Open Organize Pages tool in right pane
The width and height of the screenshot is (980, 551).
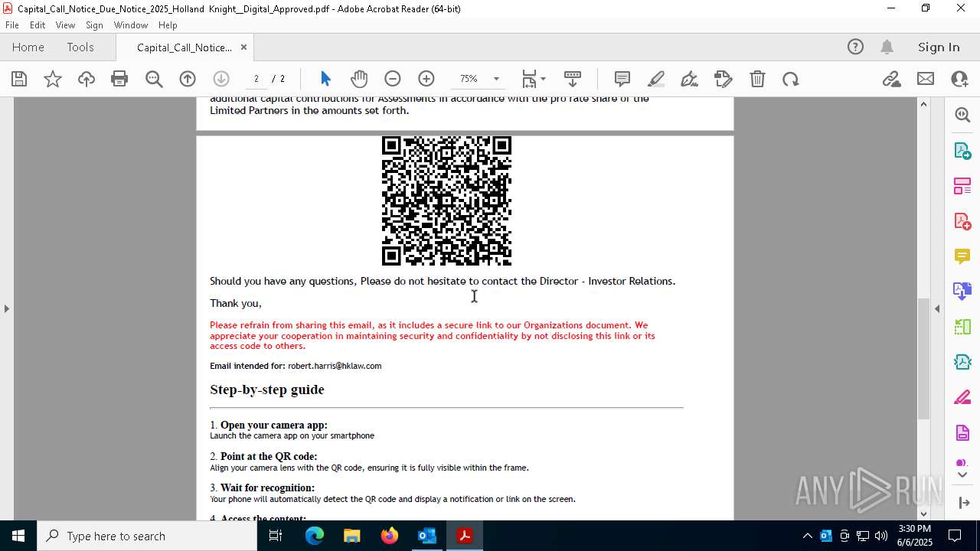[x=962, y=186]
